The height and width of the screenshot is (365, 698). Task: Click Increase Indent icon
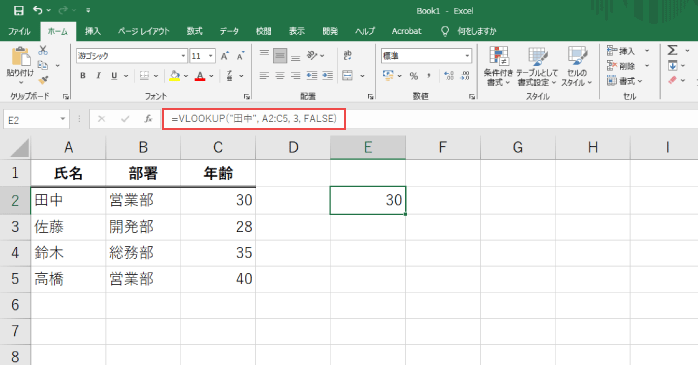328,76
